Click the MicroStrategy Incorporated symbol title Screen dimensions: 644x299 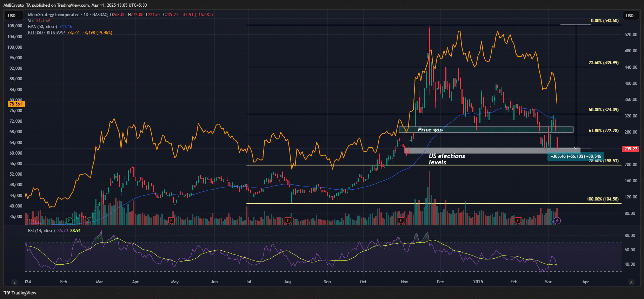(54, 15)
